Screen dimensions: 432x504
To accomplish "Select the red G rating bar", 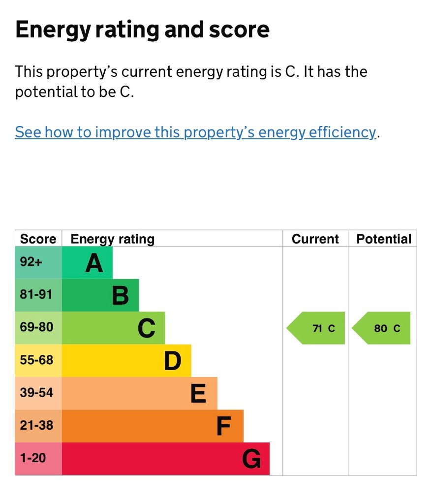I will point(166,459).
